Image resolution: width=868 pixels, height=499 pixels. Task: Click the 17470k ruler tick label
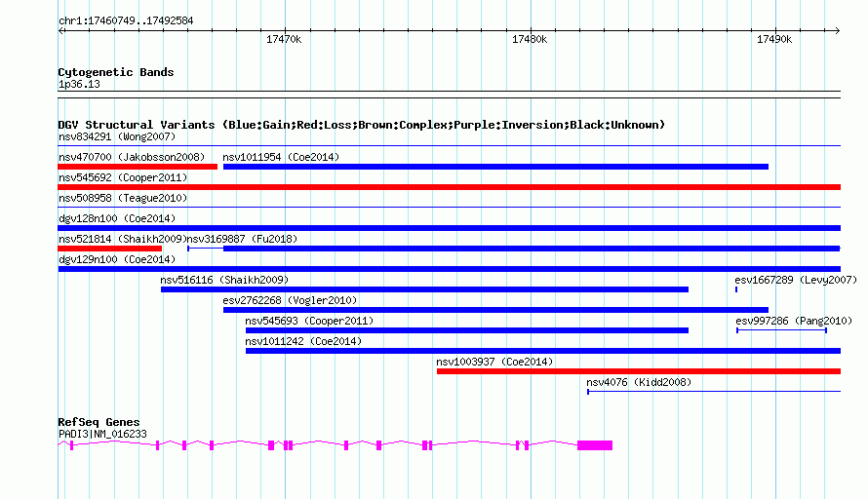[x=284, y=39]
